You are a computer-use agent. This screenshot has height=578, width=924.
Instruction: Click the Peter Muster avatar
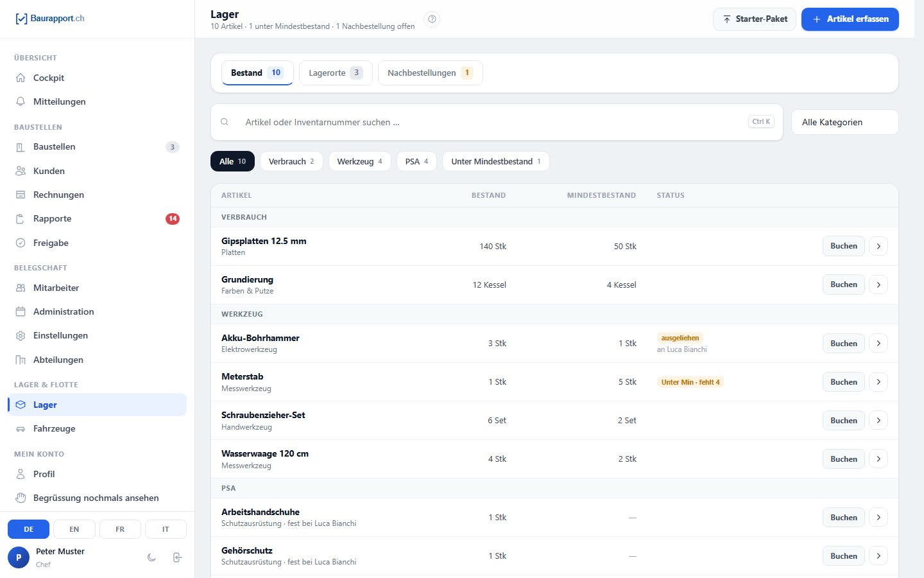click(19, 557)
